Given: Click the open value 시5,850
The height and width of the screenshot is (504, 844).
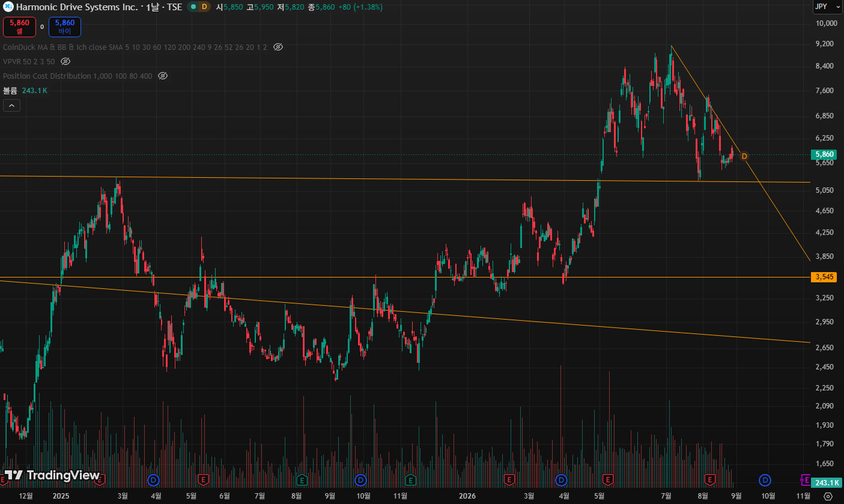Looking at the screenshot, I should coord(229,7).
